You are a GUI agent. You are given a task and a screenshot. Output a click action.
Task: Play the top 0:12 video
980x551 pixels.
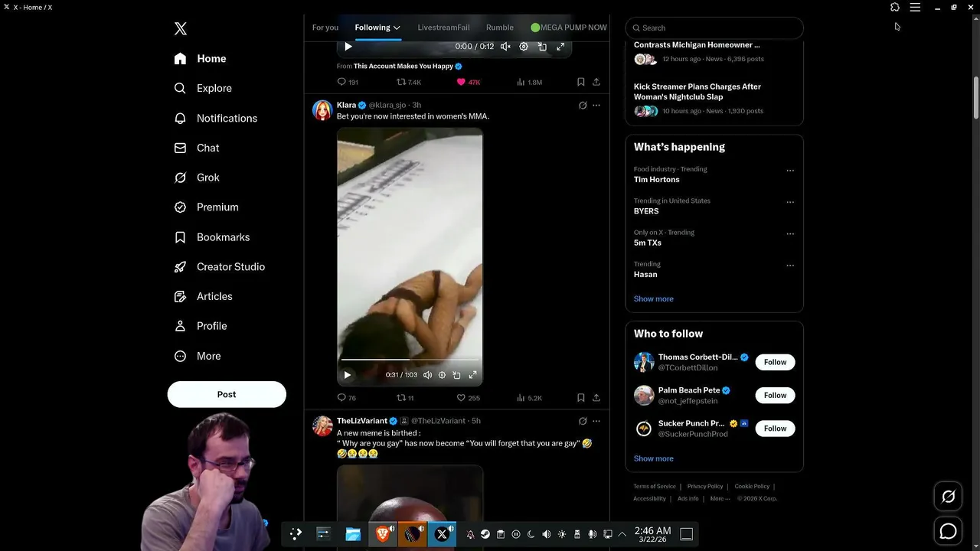click(348, 47)
